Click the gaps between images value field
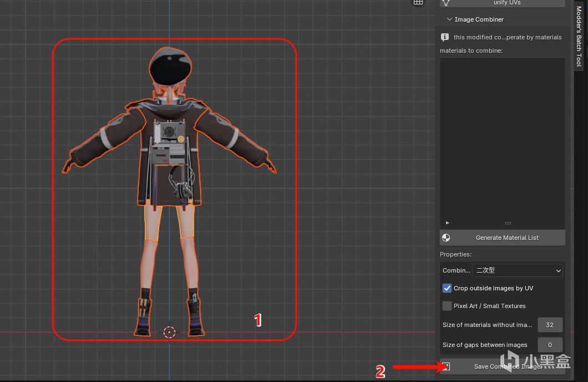 (550, 345)
